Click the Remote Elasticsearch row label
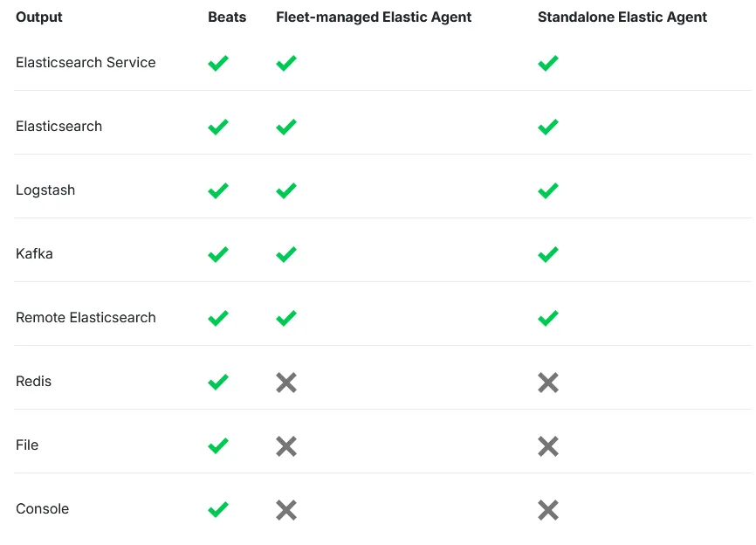756x545 pixels. (86, 318)
